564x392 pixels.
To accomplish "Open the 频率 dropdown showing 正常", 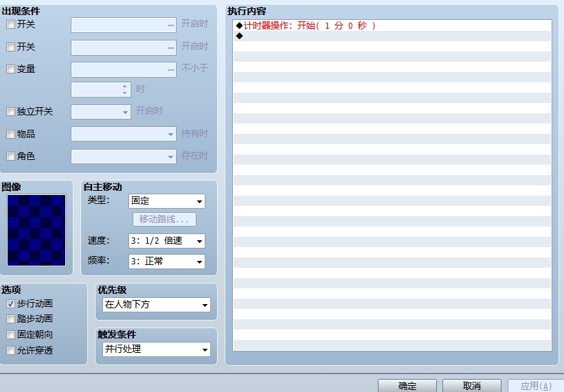I will [x=167, y=262].
